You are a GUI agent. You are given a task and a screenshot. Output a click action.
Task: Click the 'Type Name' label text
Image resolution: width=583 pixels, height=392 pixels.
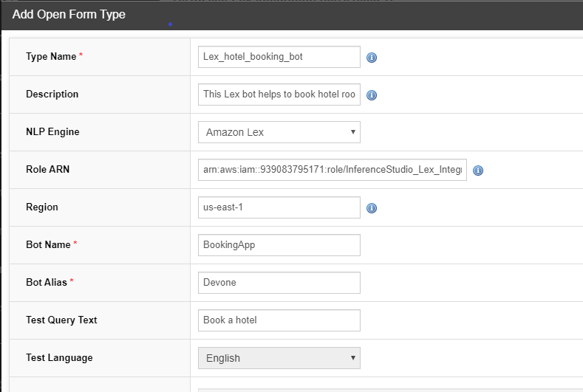click(x=51, y=57)
